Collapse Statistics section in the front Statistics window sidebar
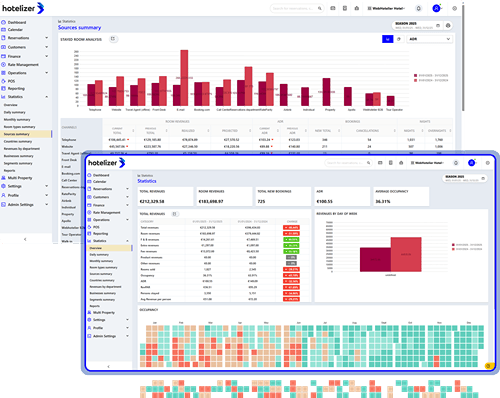The image size is (500, 398). pyautogui.click(x=127, y=241)
